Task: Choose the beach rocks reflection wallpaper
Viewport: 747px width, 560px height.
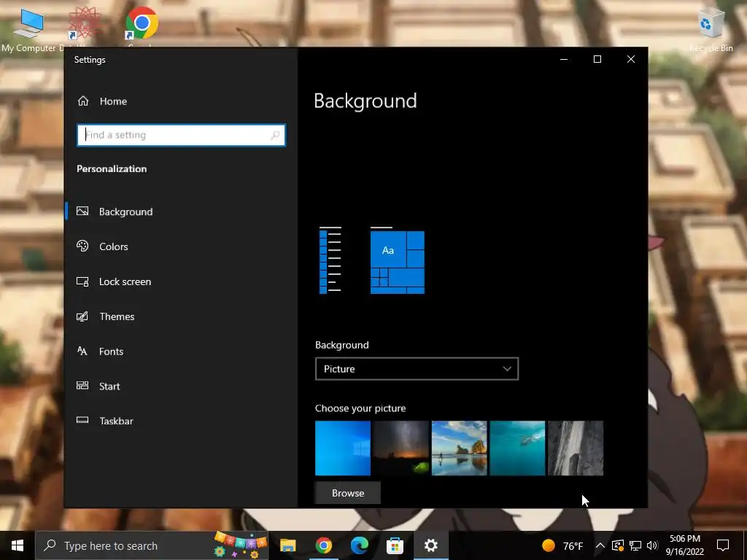Action: click(x=460, y=448)
